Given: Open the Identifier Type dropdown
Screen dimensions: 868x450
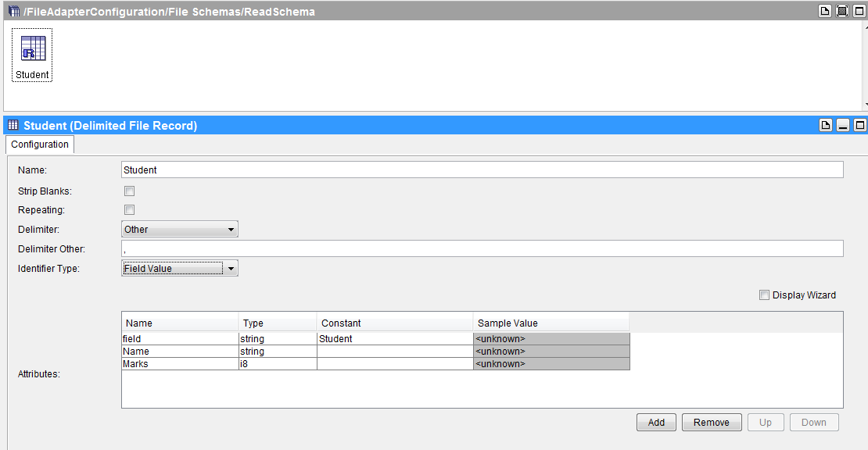Looking at the screenshot, I should (x=179, y=269).
